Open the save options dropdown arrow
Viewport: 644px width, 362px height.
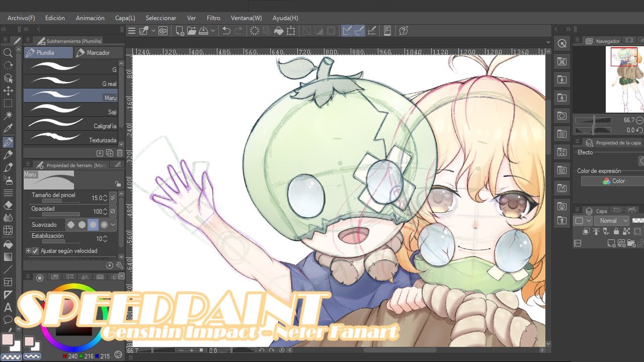tap(213, 31)
